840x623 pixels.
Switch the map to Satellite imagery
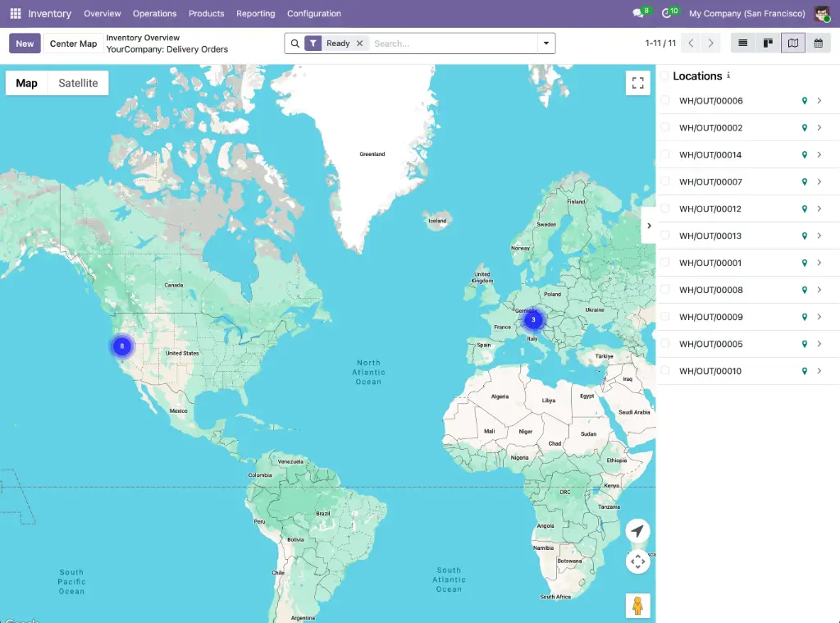(78, 83)
